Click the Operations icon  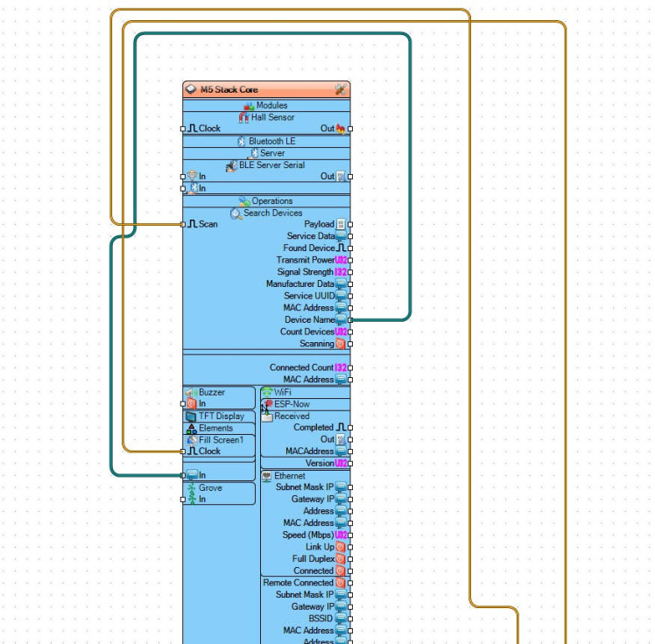coord(244,201)
